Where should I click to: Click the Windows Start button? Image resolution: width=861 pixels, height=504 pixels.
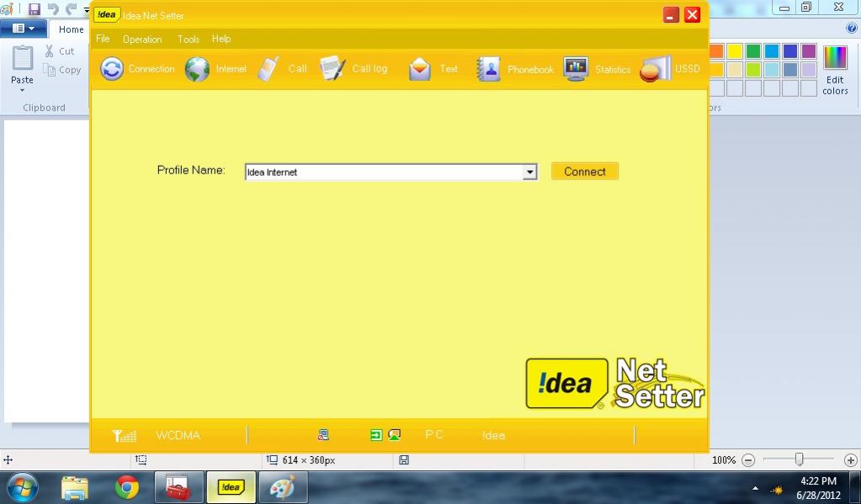click(23, 487)
